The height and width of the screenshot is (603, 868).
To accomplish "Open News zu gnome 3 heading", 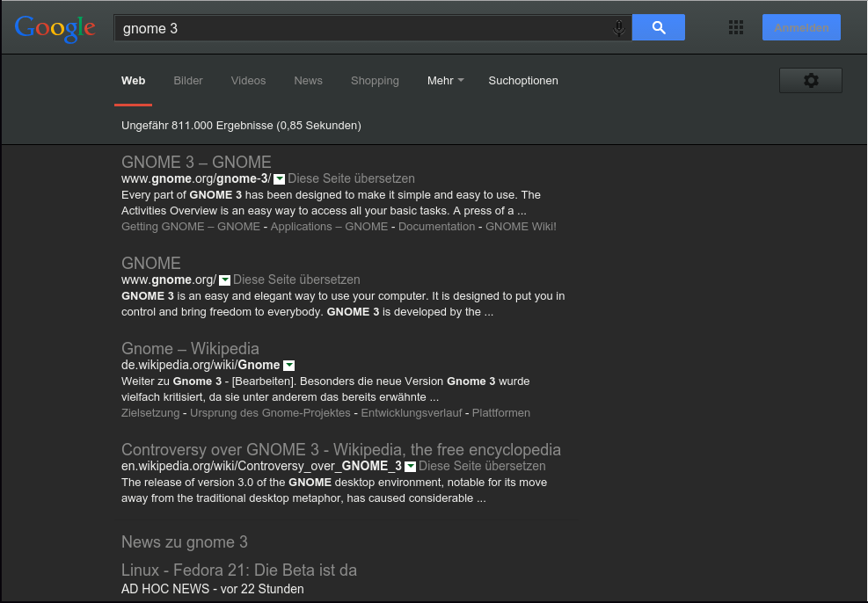I will [185, 542].
